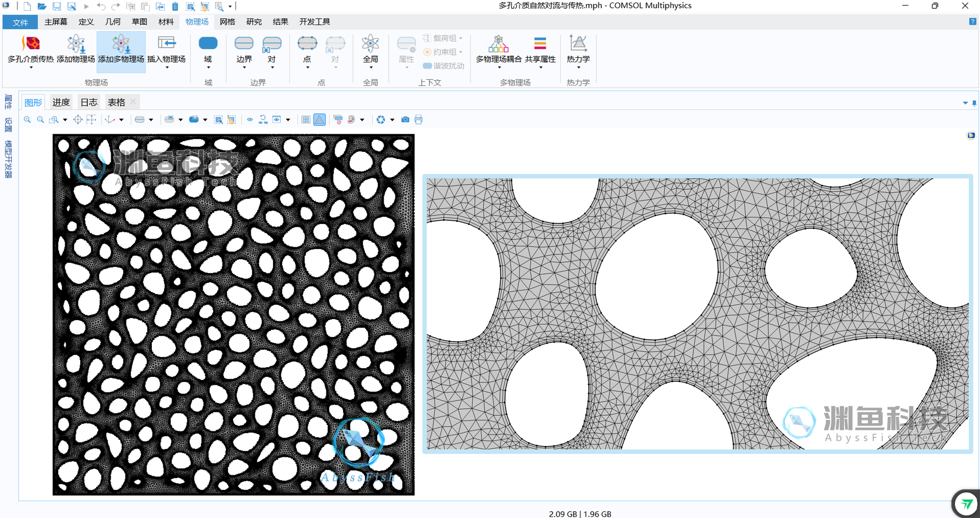Toggle the mesh rendering triangle button
Viewport: 980px width, 518px height.
click(x=319, y=120)
